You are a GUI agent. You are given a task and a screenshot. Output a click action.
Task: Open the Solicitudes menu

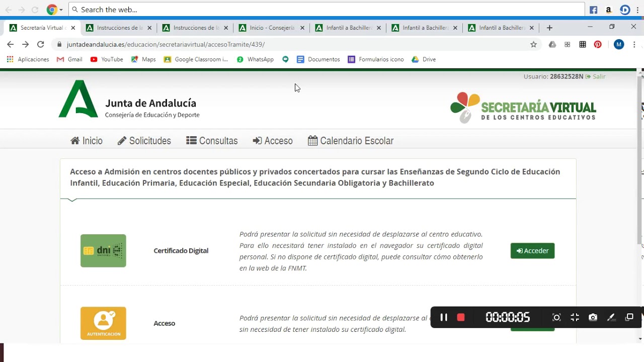(144, 141)
